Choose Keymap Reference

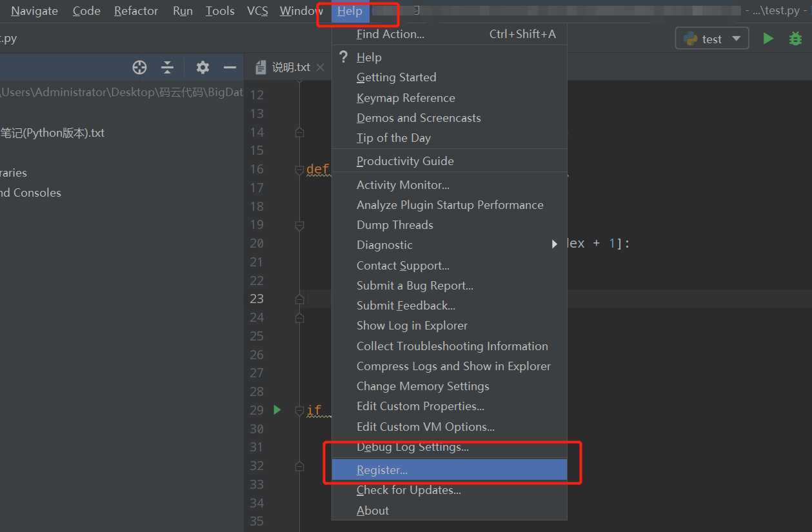pos(450,98)
